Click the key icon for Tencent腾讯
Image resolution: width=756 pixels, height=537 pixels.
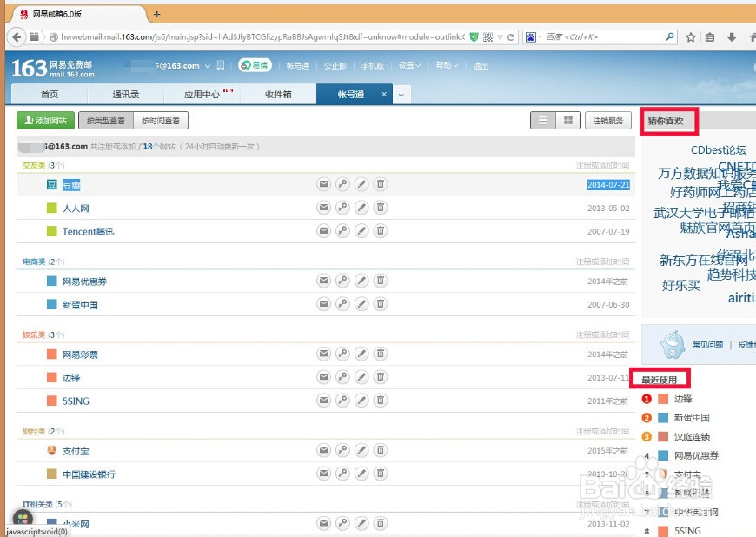pyautogui.click(x=342, y=231)
